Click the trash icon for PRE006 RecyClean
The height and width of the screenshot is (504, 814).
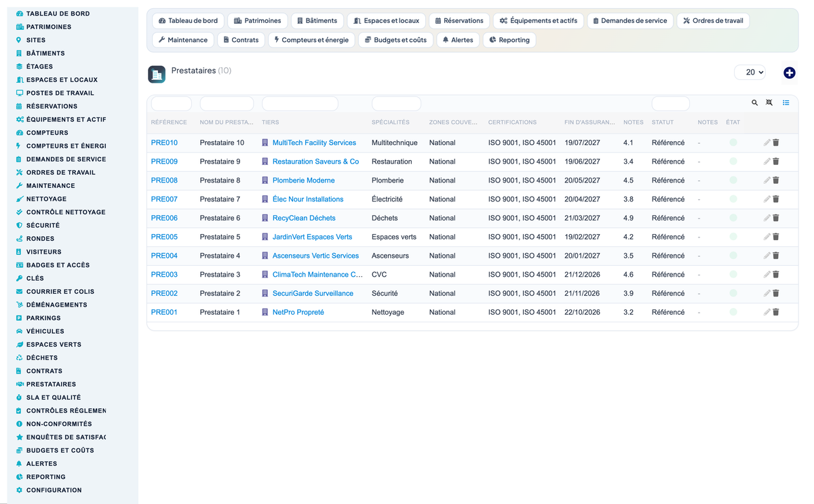pos(776,218)
